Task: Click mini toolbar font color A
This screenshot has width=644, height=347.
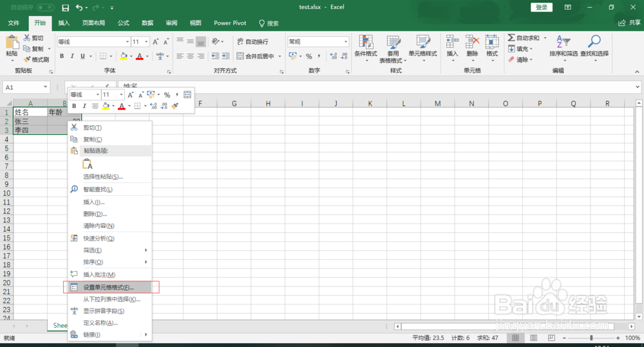Action: 122,106
